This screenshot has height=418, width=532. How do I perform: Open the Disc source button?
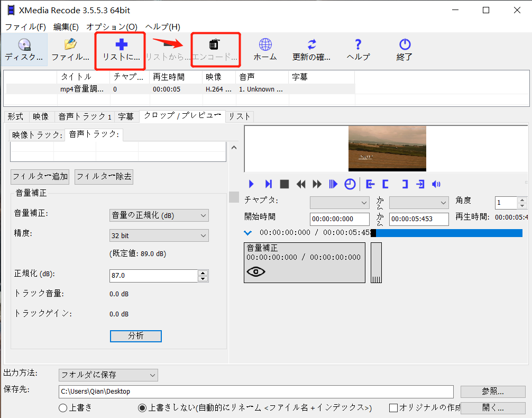24,50
